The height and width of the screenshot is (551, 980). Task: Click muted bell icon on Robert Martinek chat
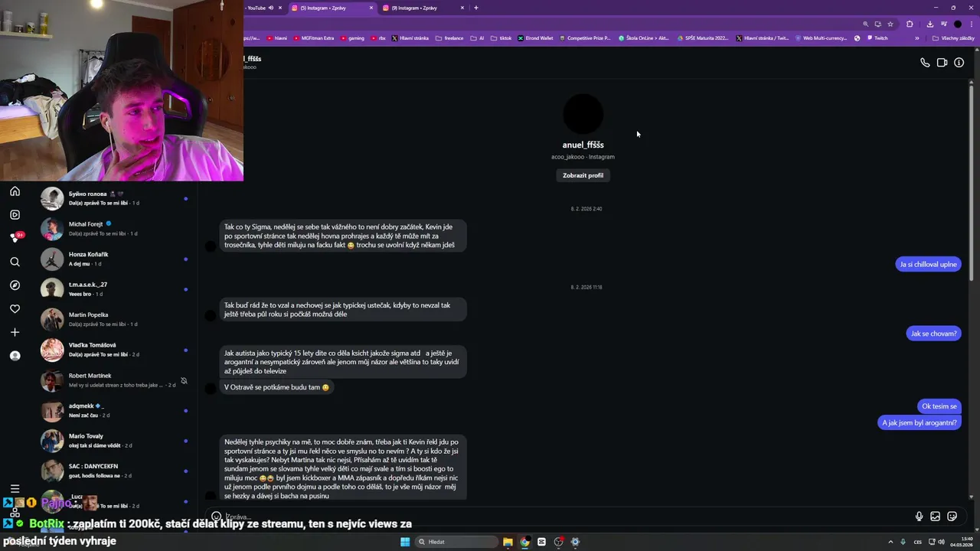click(184, 380)
